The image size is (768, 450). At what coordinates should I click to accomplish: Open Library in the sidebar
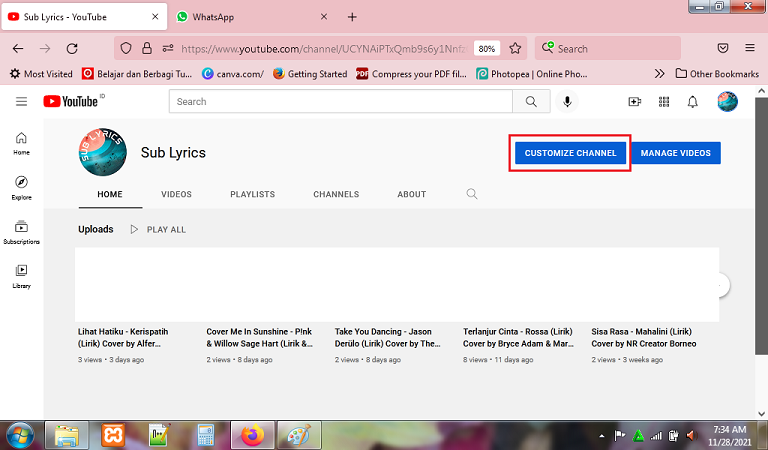coord(21,276)
